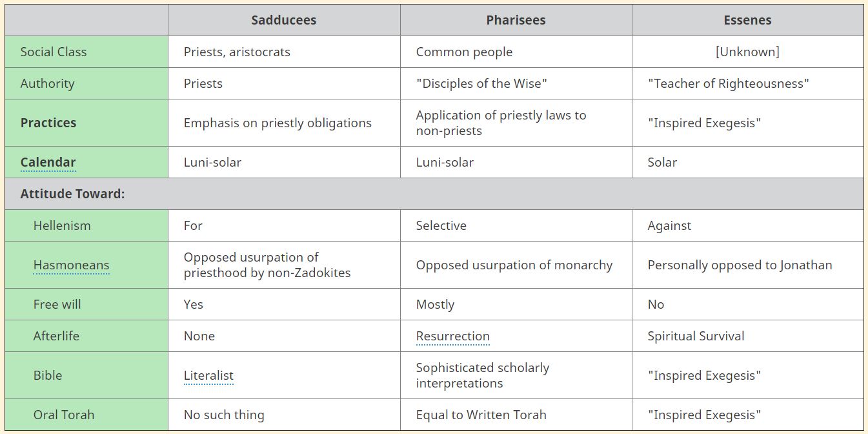Click the Sadducees column header
The width and height of the screenshot is (868, 434).
[283, 20]
